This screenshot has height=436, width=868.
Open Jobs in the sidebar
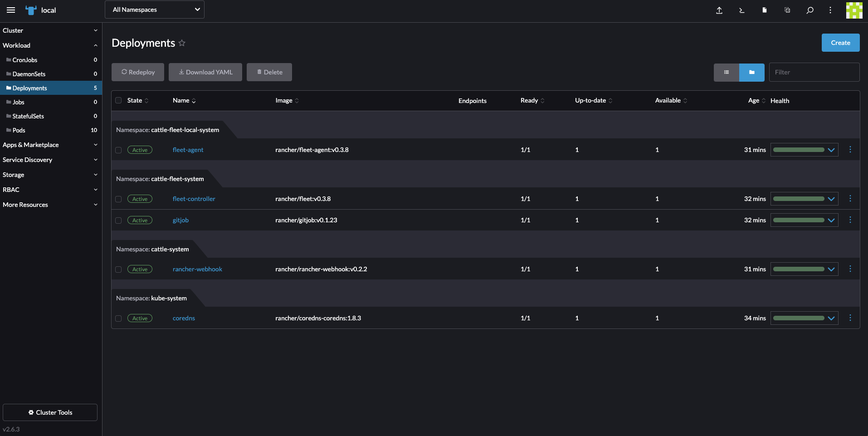click(51, 102)
